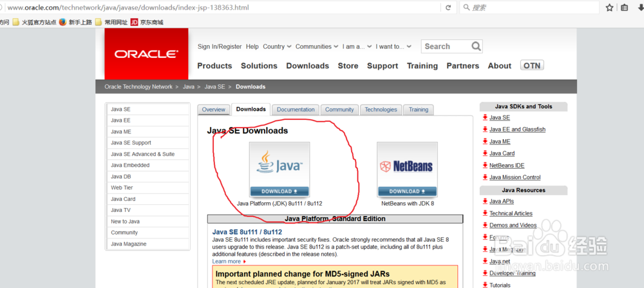Switch to the Community tab
Image resolution: width=644 pixels, height=288 pixels.
339,110
